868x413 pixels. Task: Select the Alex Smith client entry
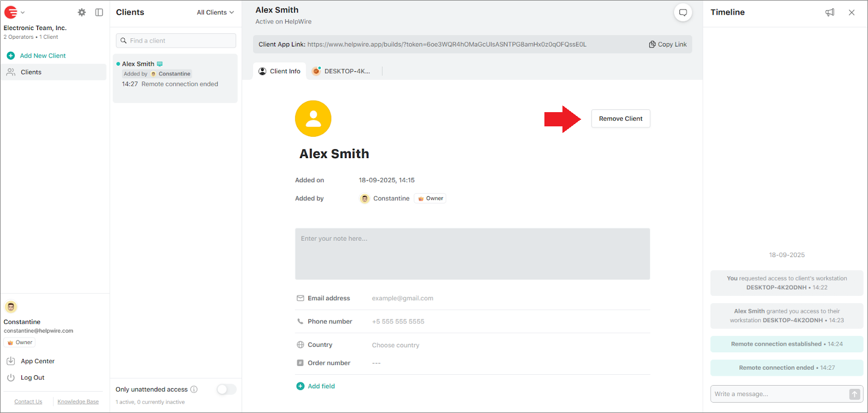175,78
